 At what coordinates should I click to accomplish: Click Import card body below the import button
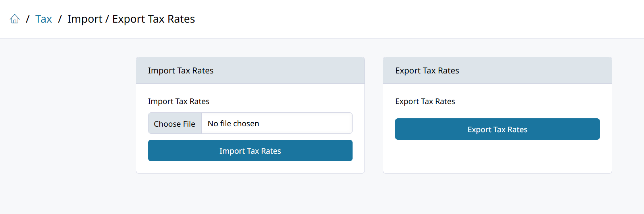click(x=250, y=167)
